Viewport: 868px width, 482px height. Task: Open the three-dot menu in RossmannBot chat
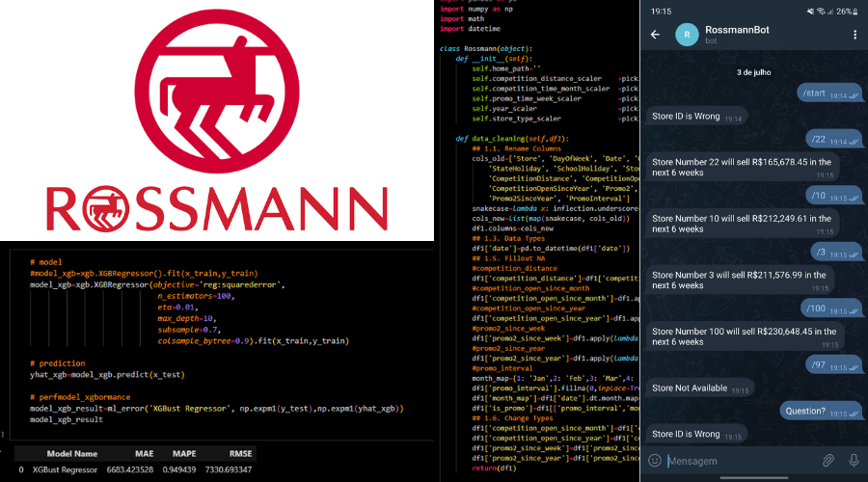coord(854,35)
